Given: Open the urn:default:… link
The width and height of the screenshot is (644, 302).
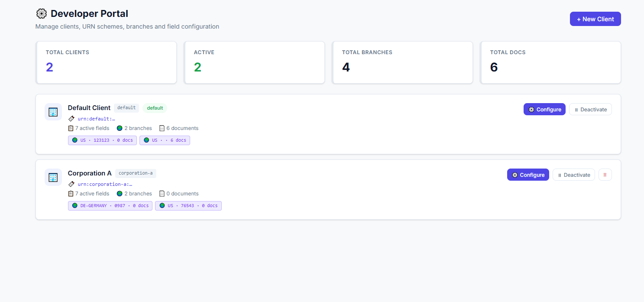Looking at the screenshot, I should (96, 119).
